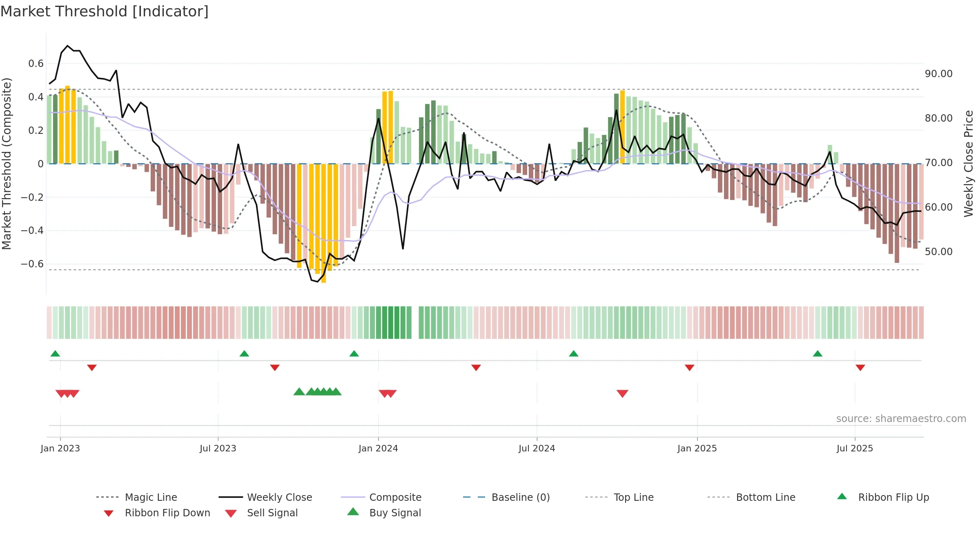This screenshot has width=980, height=551.
Task: Click the Jan 2025 x-axis label
Action: point(697,448)
